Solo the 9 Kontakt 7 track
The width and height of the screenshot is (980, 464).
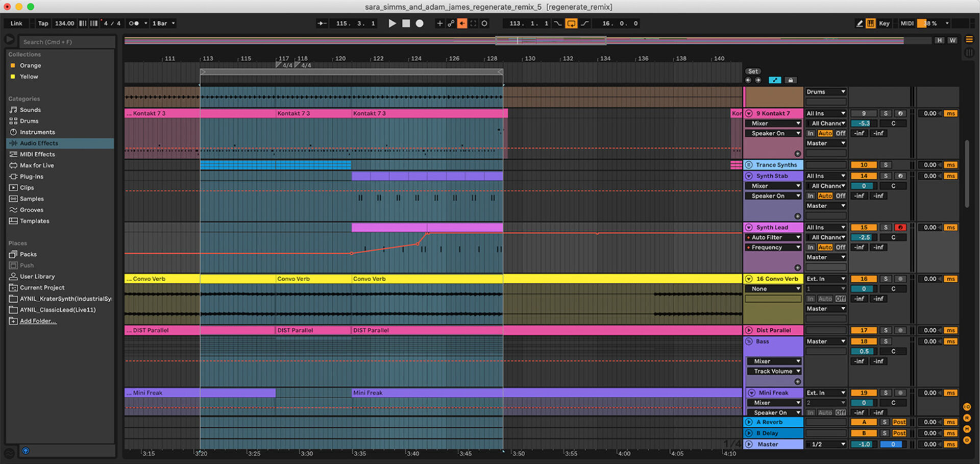tap(886, 113)
